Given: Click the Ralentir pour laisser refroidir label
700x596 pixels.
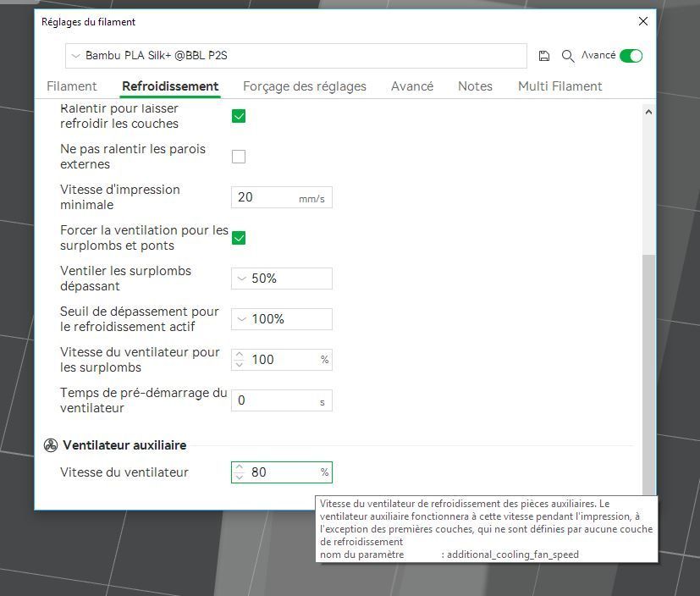Looking at the screenshot, I should (119, 116).
